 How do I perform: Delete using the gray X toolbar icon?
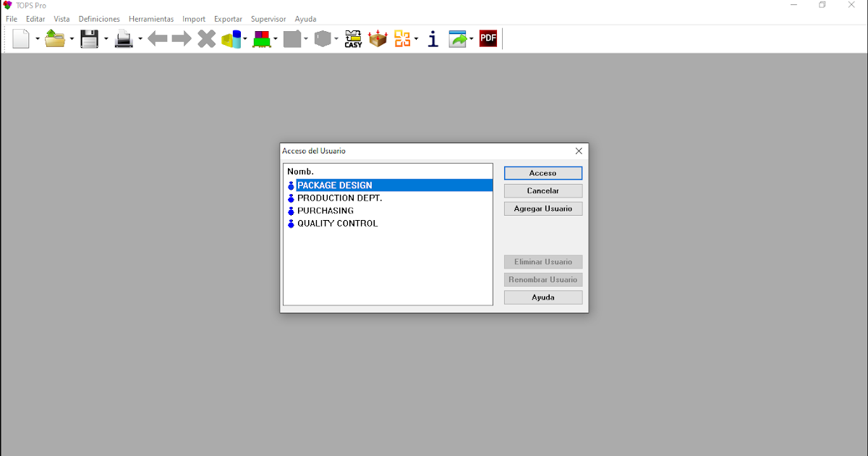click(206, 38)
